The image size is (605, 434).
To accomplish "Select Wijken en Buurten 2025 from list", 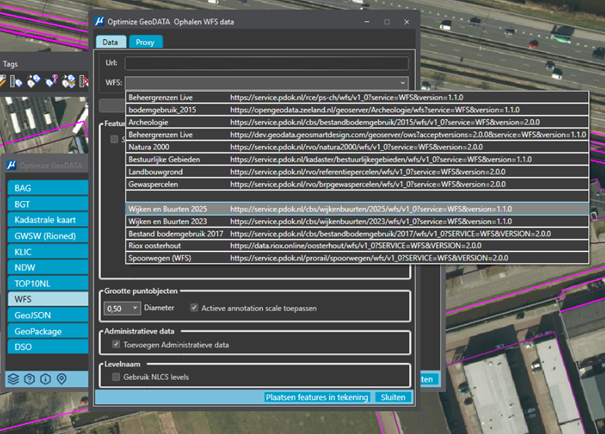I will [357, 209].
